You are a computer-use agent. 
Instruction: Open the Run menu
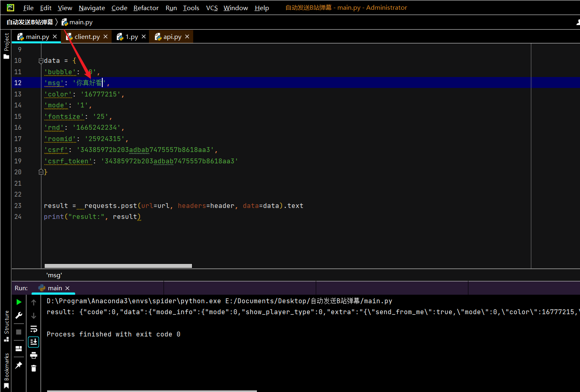click(x=171, y=8)
